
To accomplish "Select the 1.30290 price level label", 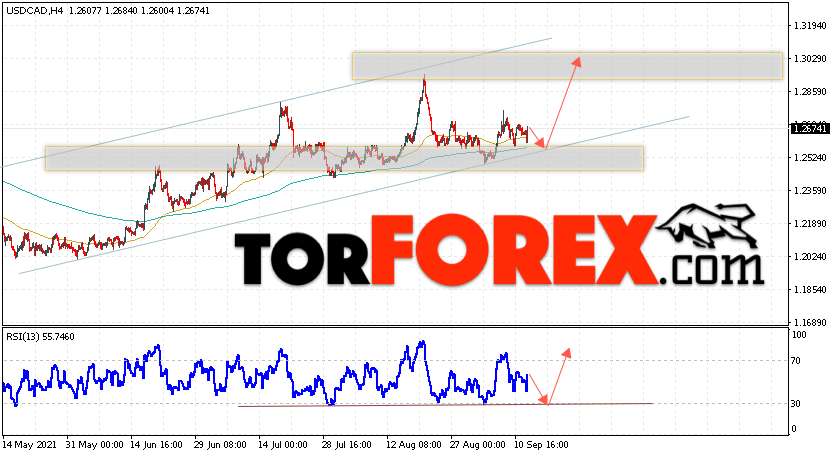I will coord(810,59).
